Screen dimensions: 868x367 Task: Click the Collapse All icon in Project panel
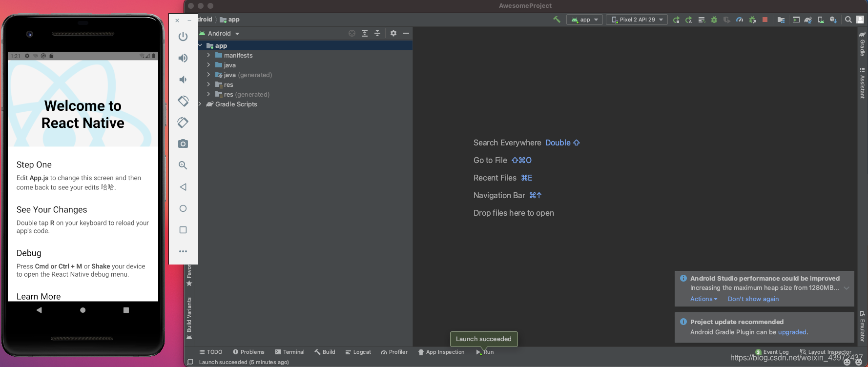coord(377,33)
